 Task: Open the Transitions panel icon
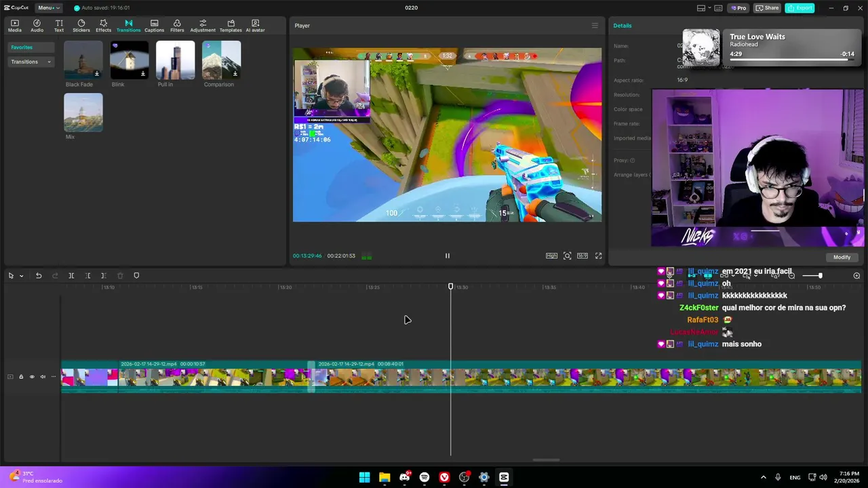pyautogui.click(x=128, y=26)
